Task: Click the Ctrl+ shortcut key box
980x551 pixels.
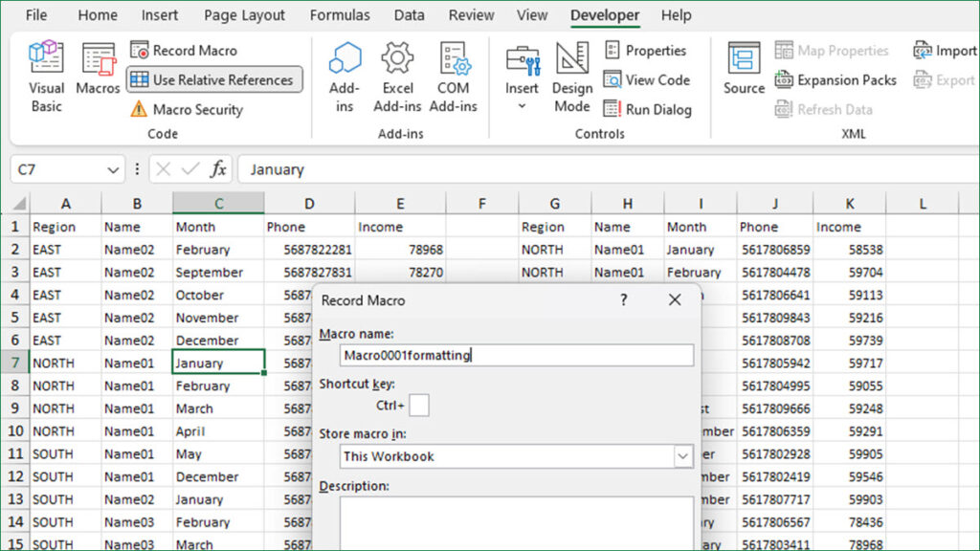Action: pyautogui.click(x=419, y=406)
